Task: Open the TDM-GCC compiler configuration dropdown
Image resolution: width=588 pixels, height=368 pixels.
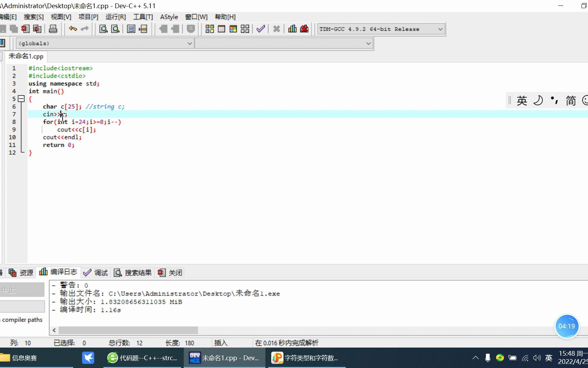Action: click(440, 29)
